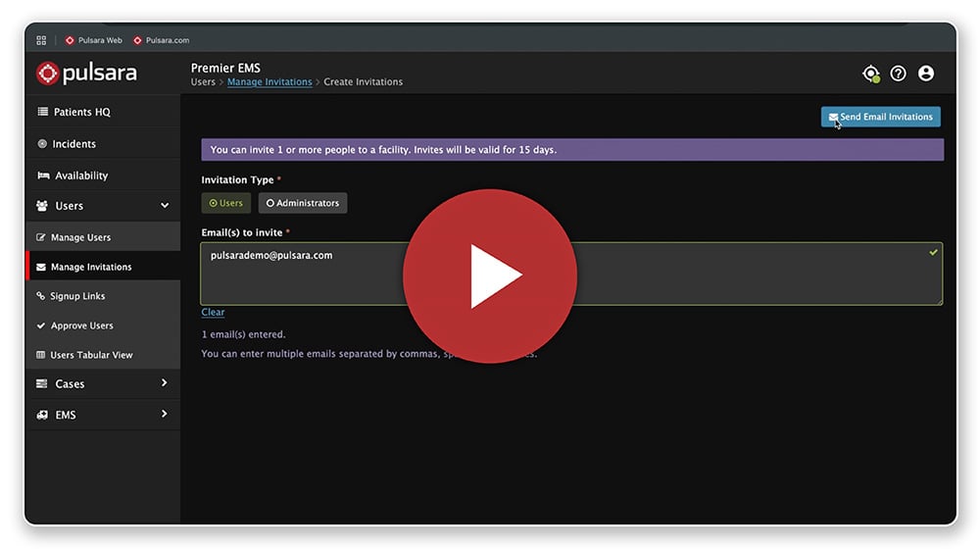Viewport: 980px width, 552px height.
Task: Click the Manage Invitations envelope icon
Action: (41, 267)
